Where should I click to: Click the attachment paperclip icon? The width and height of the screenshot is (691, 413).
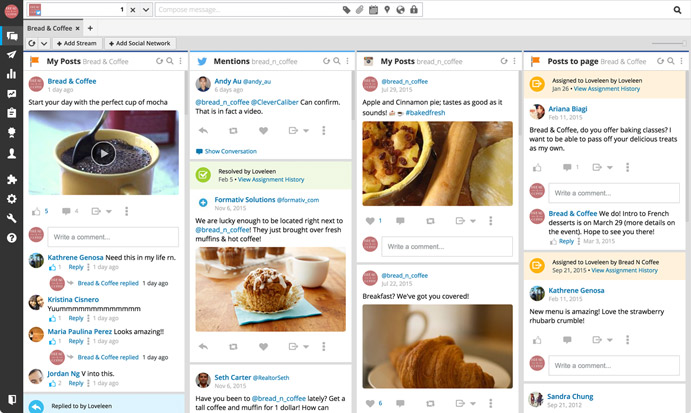(x=360, y=10)
